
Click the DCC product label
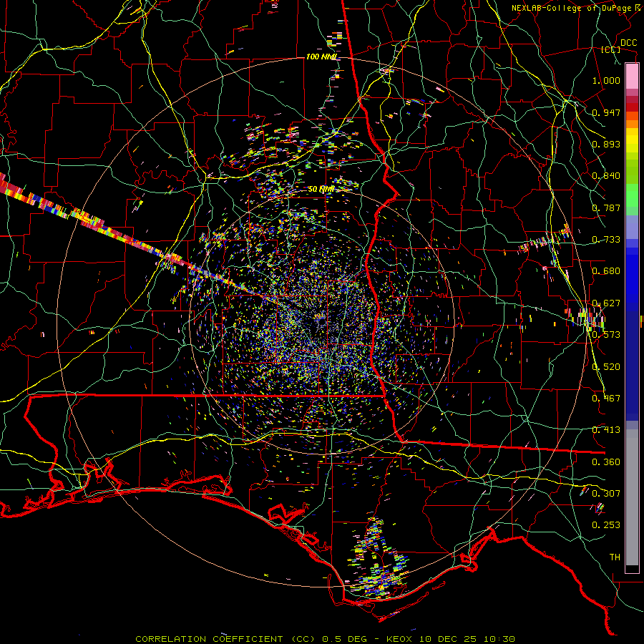(x=628, y=43)
